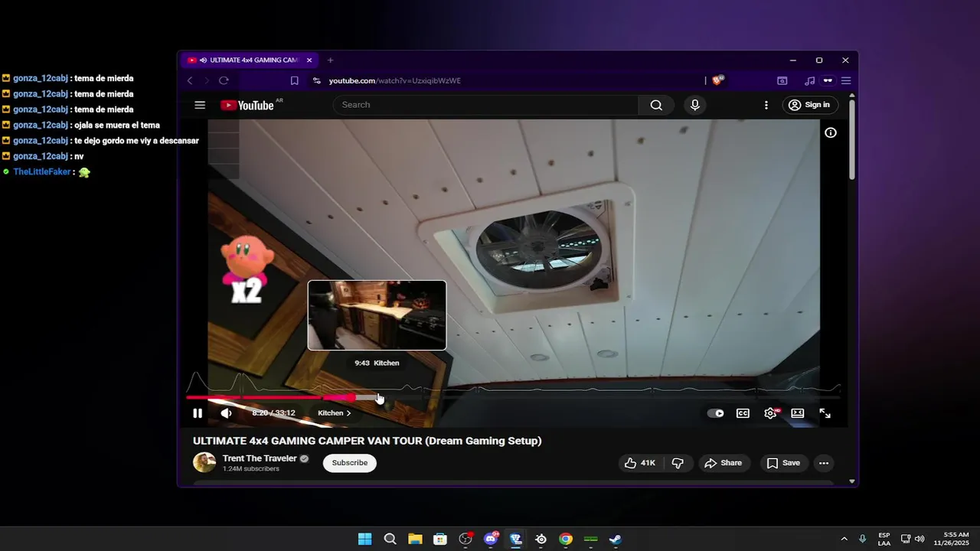
Task: Reload the YouTube page
Action: (224, 81)
